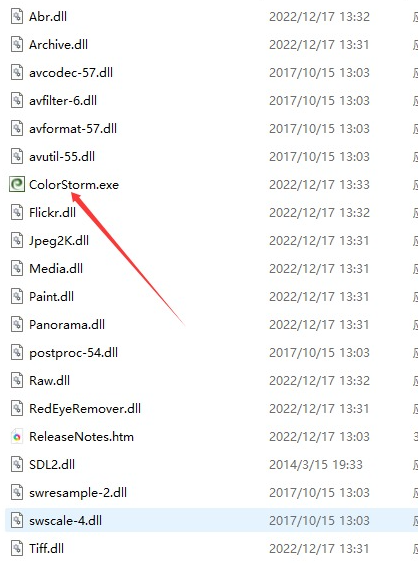Select the SDL2.dll file icon
This screenshot has height=564, width=418.
click(17, 465)
